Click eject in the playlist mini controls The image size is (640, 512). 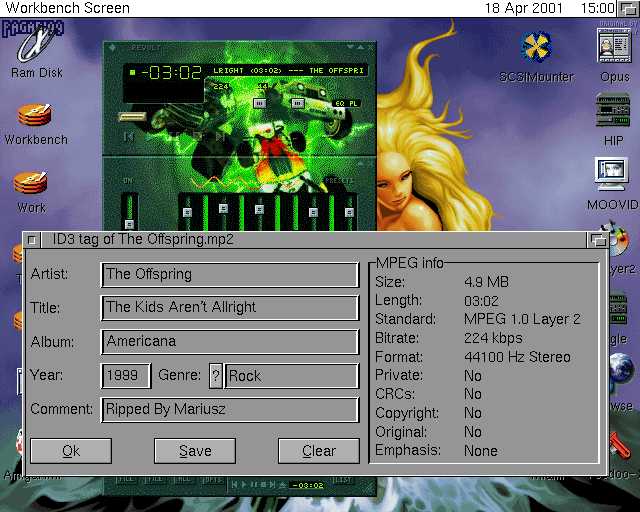click(282, 485)
